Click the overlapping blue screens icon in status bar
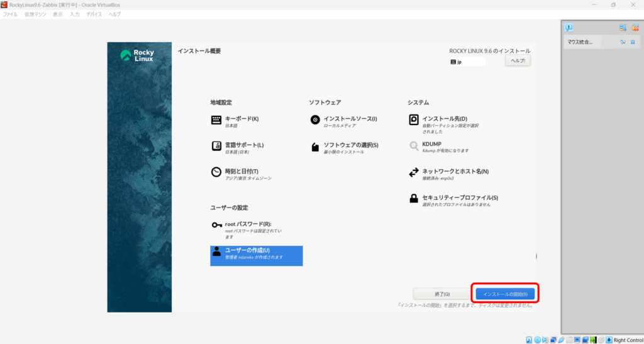Viewport: 644px width, 344px height. [x=586, y=340]
